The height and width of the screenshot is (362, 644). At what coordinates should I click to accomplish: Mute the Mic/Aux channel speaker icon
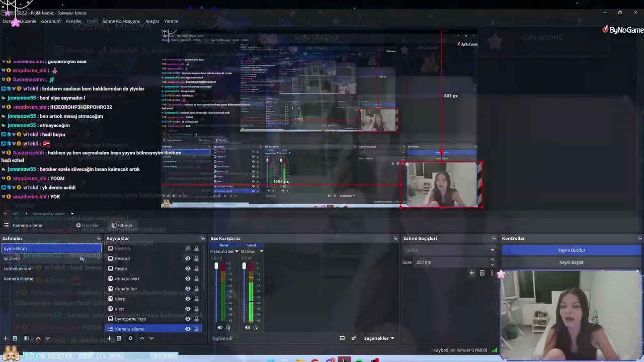pos(247,328)
